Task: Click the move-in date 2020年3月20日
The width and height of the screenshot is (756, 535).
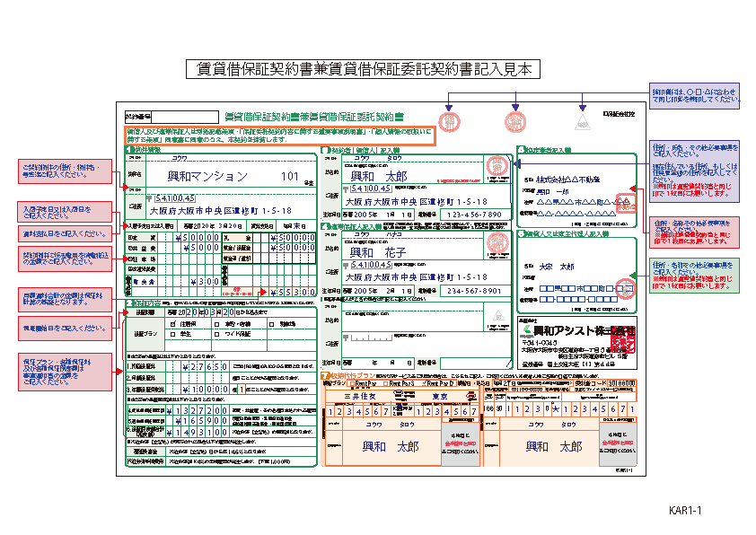Action: pyautogui.click(x=211, y=226)
